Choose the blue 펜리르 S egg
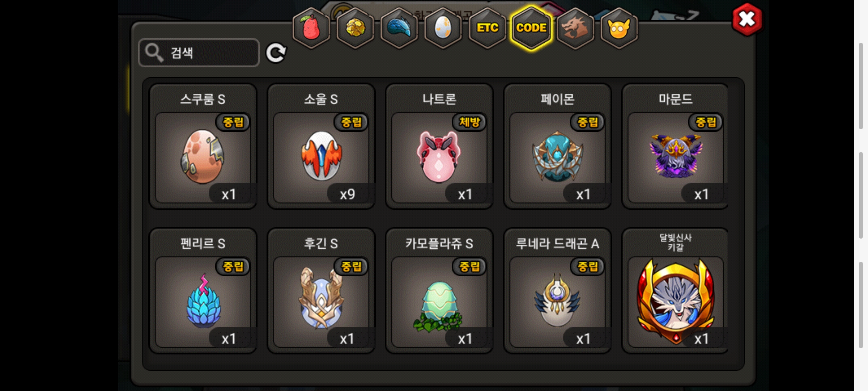868x391 pixels. coord(203,291)
